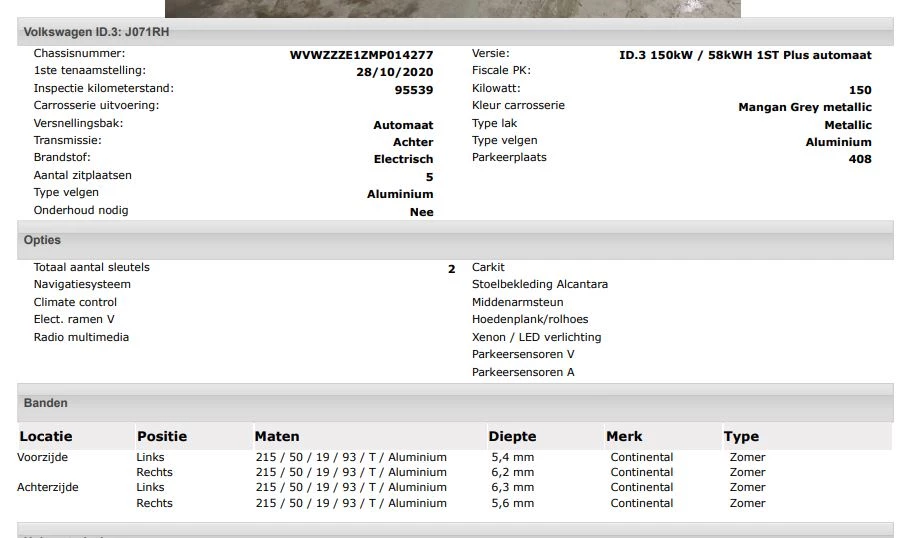Select the Xenon / LED verlichting option
Image resolution: width=918 pixels, height=538 pixels.
(536, 337)
